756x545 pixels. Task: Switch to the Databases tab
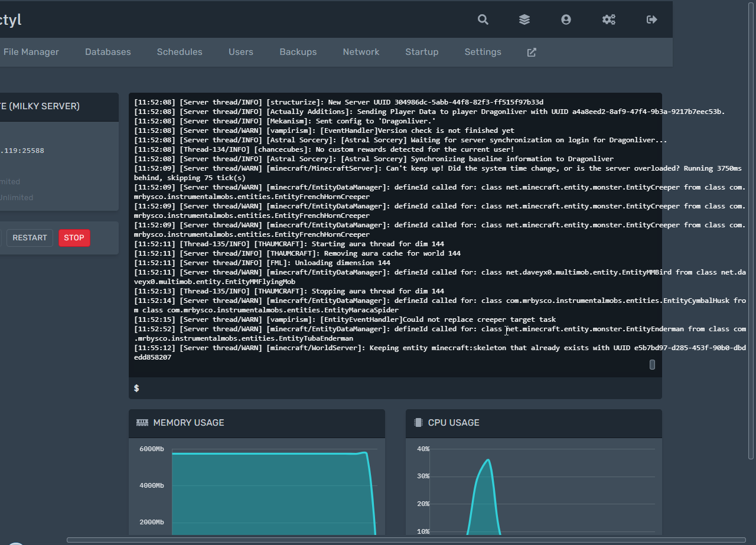click(107, 52)
